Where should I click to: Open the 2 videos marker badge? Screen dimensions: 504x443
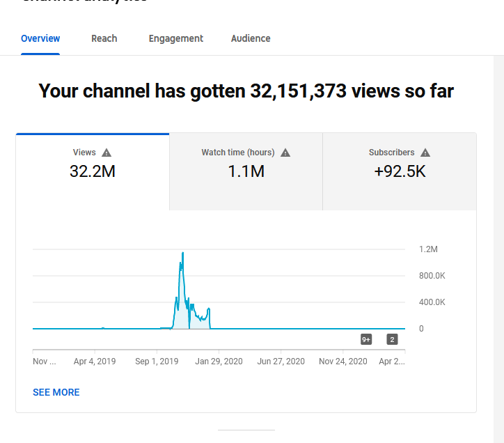pos(392,339)
